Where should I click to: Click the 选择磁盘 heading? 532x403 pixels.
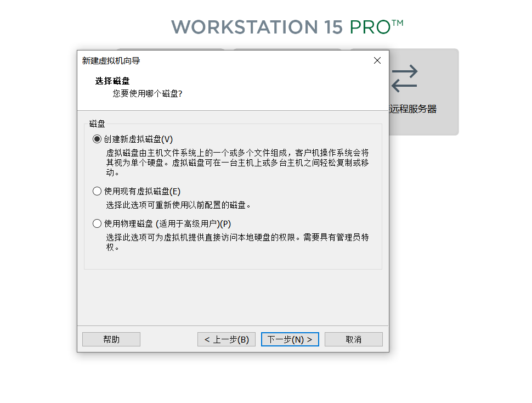coord(112,81)
